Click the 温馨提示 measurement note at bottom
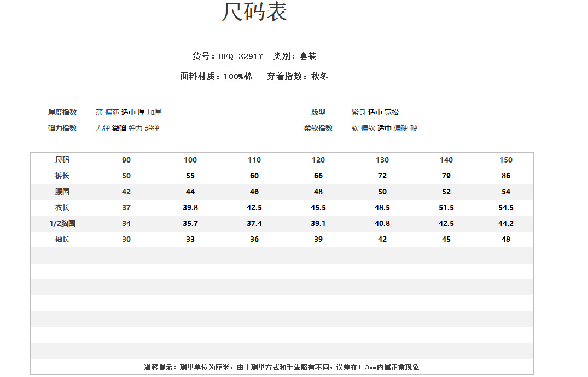Screen dimensions: 588x377 click(282, 367)
